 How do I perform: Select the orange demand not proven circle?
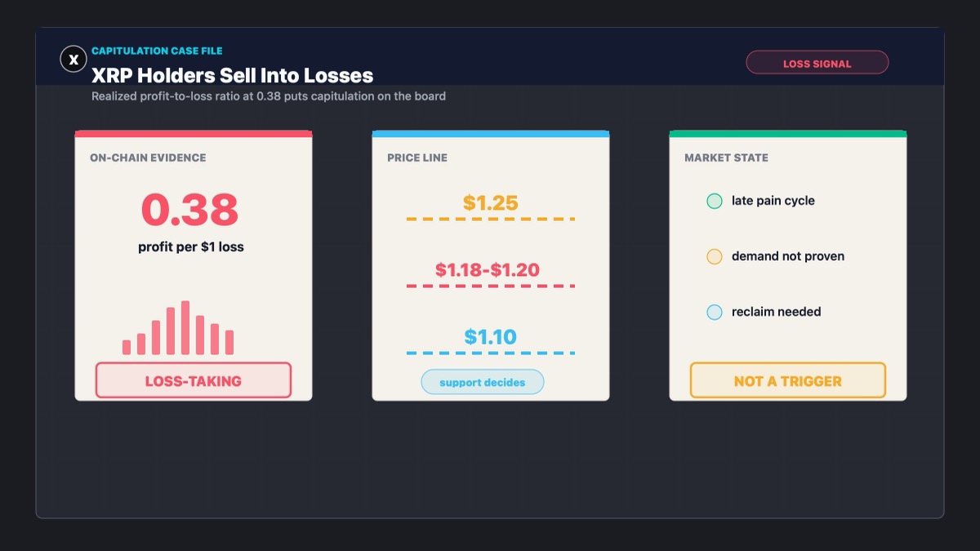pos(714,256)
